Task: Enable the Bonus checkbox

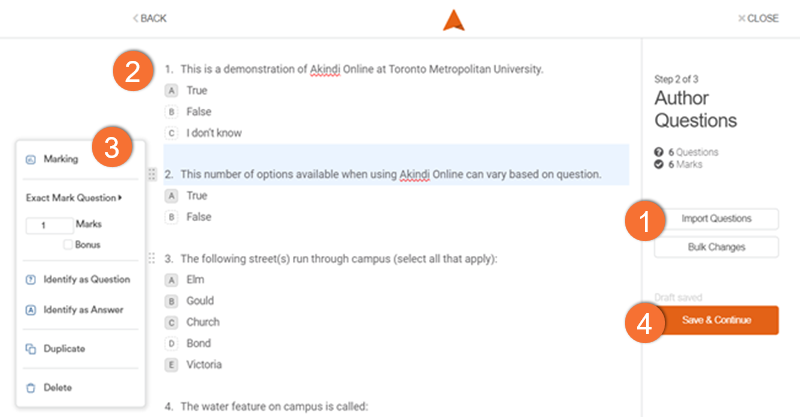Action: coord(68,244)
